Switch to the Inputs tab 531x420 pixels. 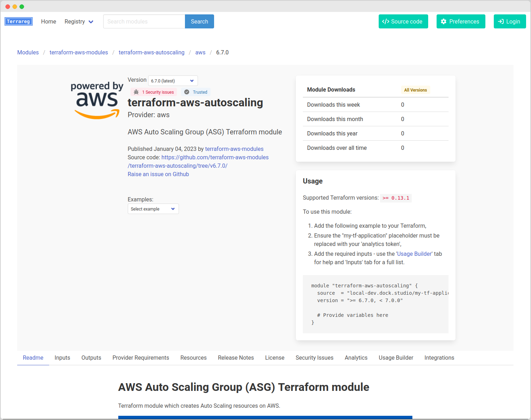click(62, 358)
